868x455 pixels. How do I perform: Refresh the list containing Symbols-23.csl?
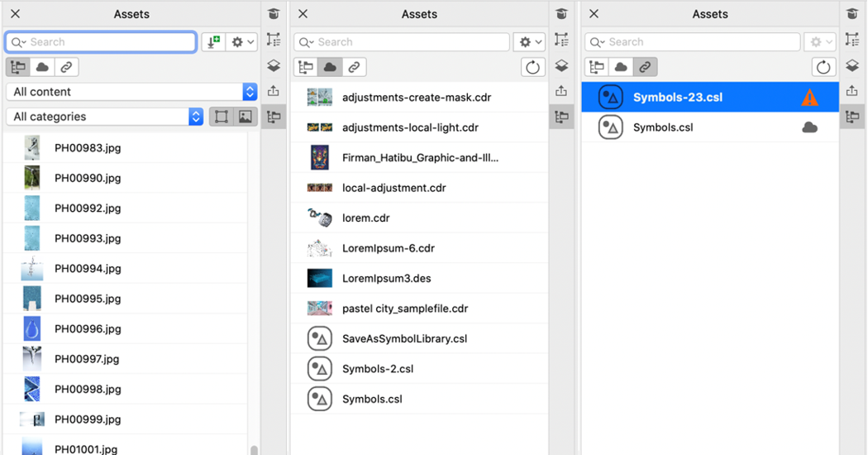pyautogui.click(x=823, y=67)
